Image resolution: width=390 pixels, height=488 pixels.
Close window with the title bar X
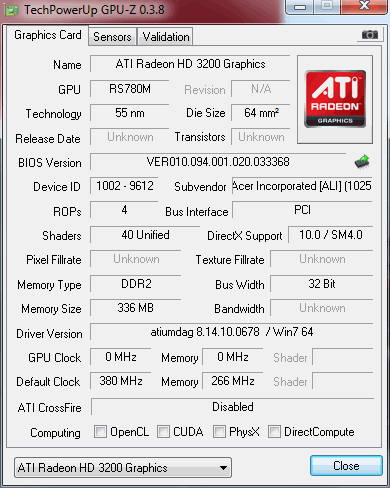click(x=364, y=6)
